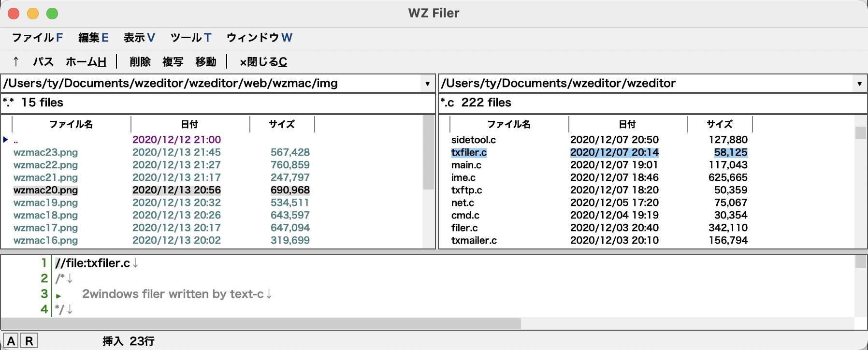The width and height of the screenshot is (868, 350).
Task: Click the size value 625,665
Action: point(728,177)
